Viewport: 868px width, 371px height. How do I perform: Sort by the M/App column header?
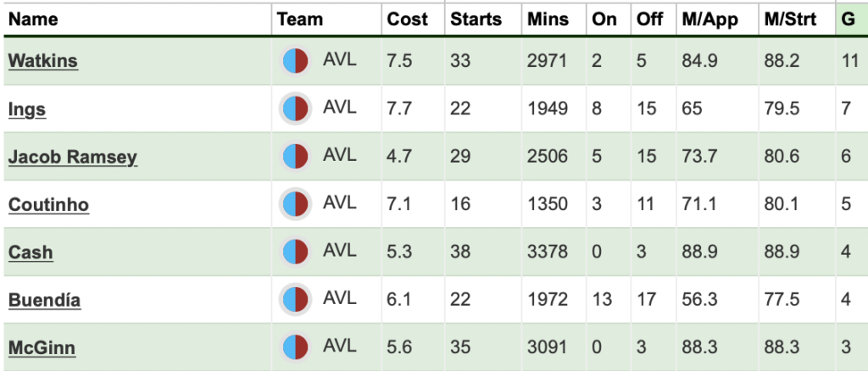(710, 19)
